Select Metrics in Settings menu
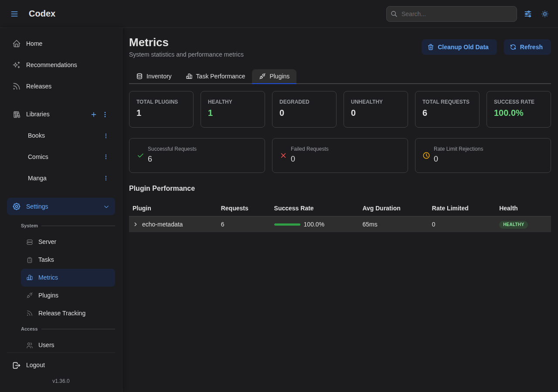 coord(68,277)
